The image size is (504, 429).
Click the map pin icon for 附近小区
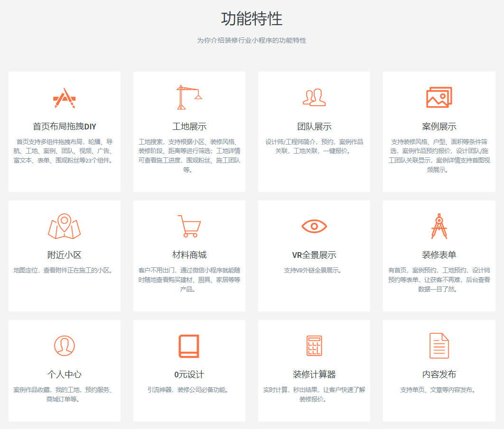[64, 226]
